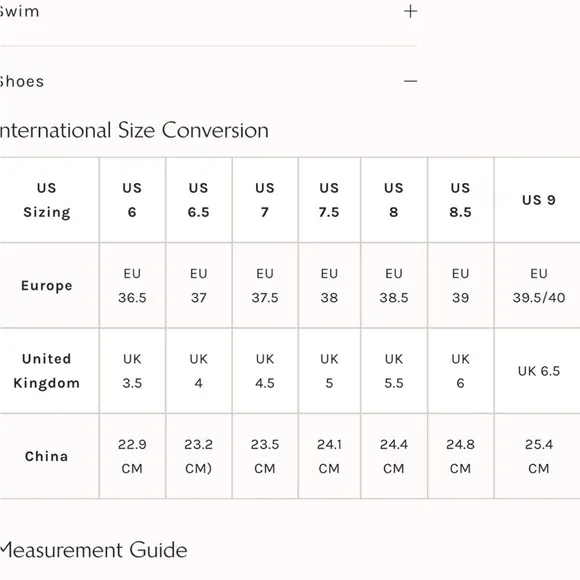Select the 22.9 CM cell
This screenshot has width=580, height=580.
(132, 456)
